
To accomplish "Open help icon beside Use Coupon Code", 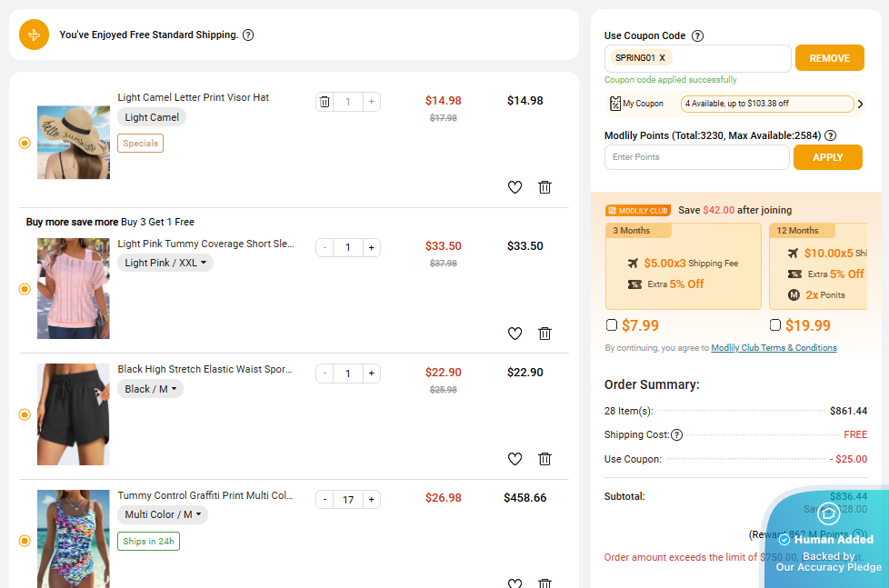I will [x=697, y=36].
